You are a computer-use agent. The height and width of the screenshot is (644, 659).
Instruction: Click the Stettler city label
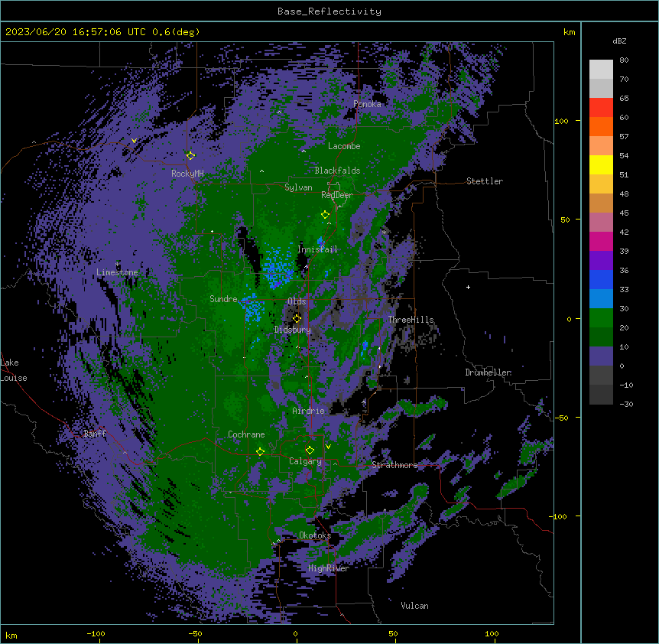[x=485, y=181]
